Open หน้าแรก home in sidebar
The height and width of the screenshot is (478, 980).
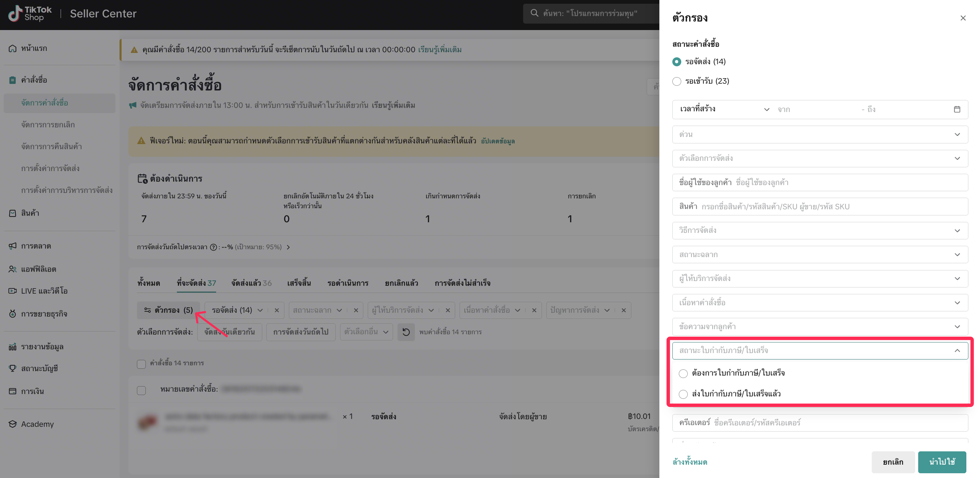pyautogui.click(x=34, y=48)
